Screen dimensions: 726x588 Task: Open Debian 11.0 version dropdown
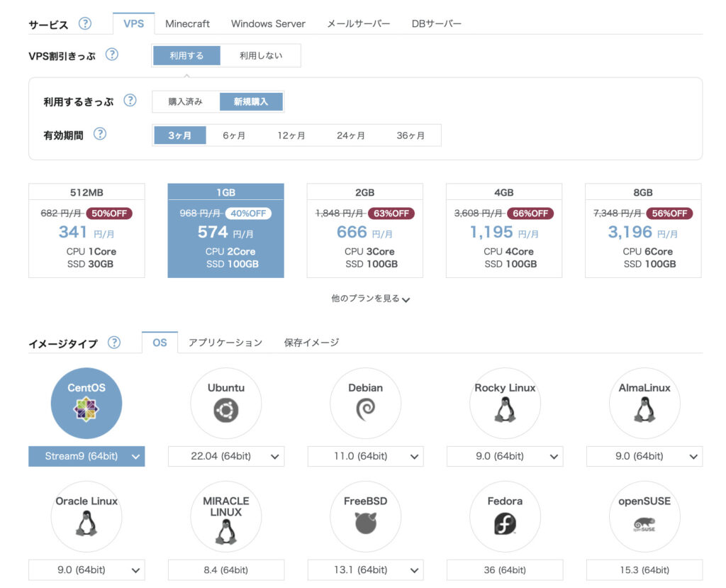[x=365, y=456]
